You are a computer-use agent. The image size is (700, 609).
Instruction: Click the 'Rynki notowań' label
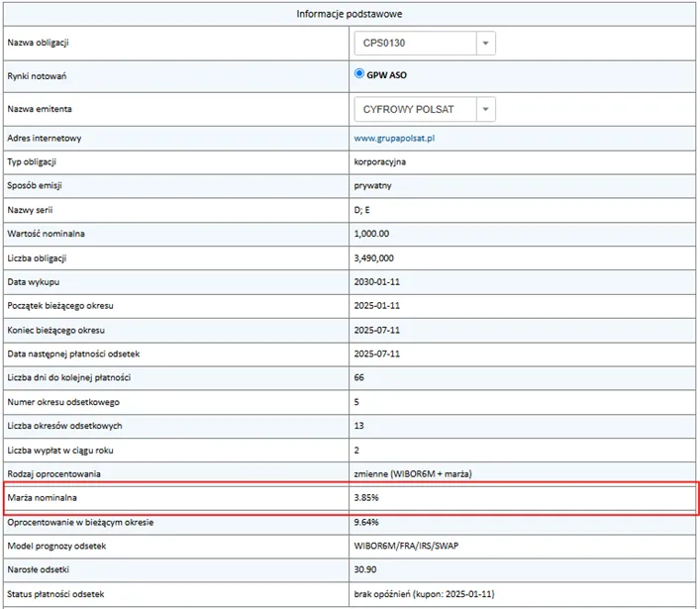[x=37, y=76]
